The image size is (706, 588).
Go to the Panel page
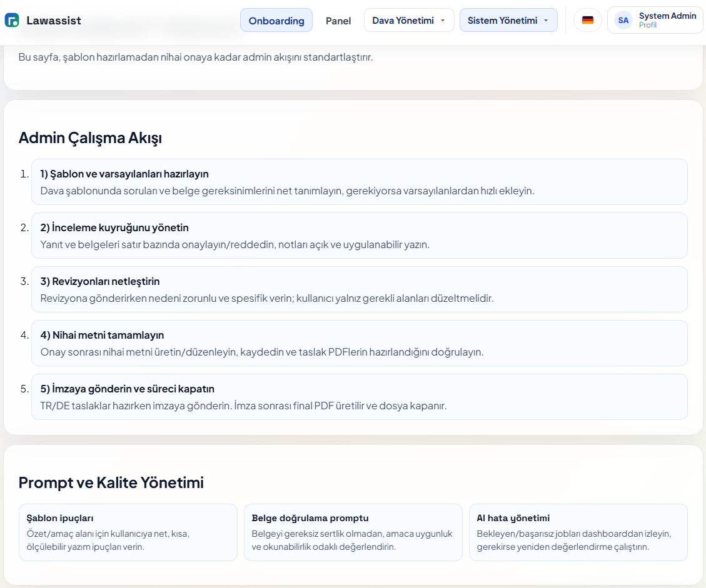coord(338,21)
